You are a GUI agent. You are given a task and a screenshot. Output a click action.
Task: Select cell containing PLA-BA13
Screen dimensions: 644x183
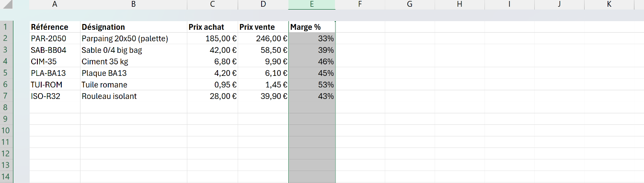pyautogui.click(x=55, y=73)
